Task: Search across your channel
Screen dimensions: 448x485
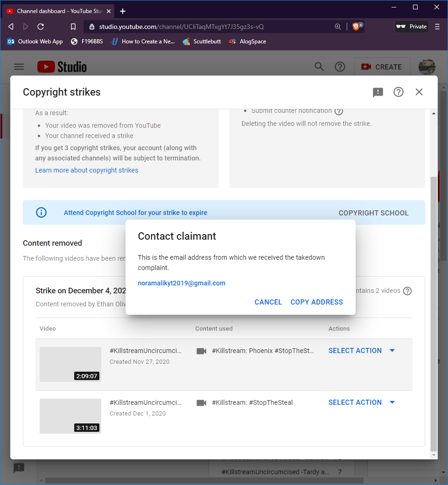Action: click(319, 67)
